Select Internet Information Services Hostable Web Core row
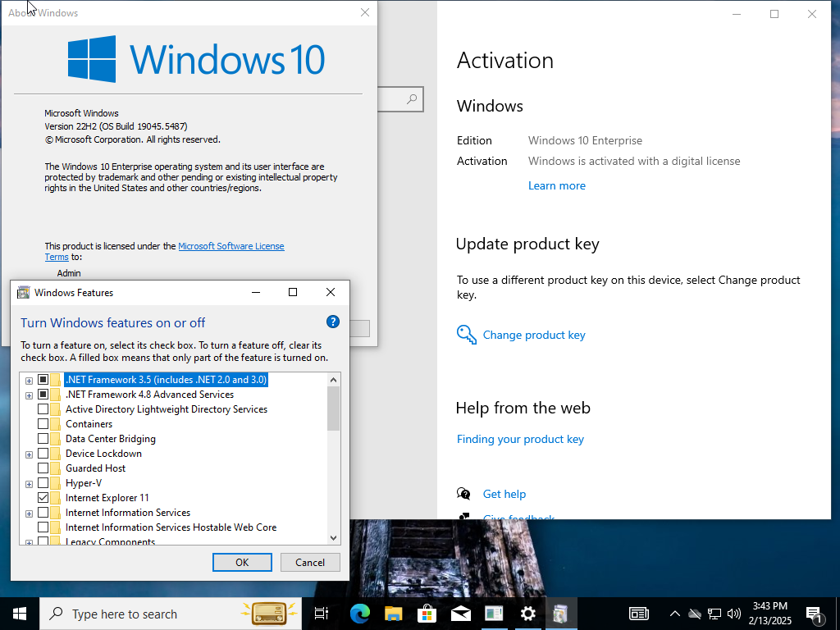This screenshot has height=630, width=840. click(171, 527)
